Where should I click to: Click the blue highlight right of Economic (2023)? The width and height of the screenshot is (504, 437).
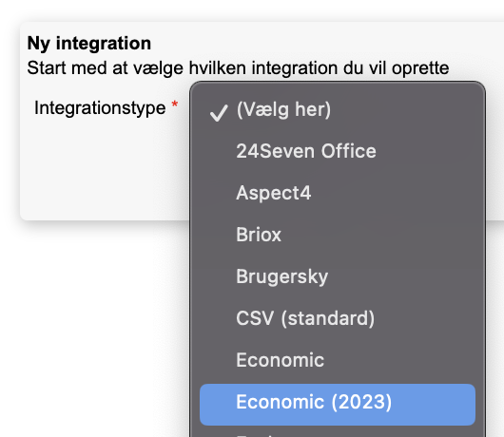[x=434, y=405]
